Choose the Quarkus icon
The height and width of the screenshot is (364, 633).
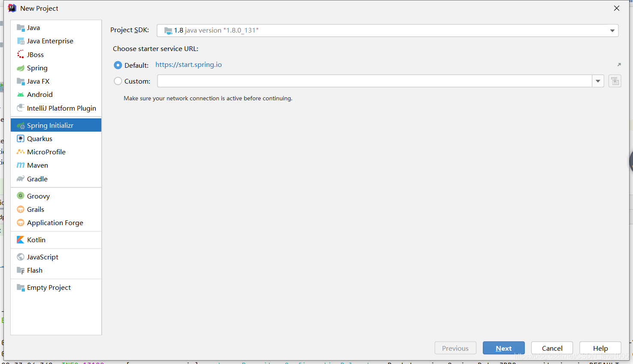coord(20,138)
